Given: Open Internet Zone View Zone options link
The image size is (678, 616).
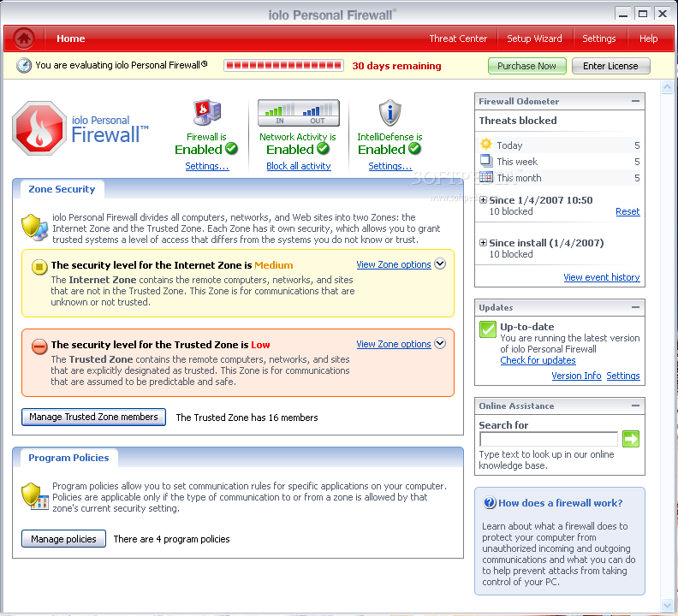Looking at the screenshot, I should (x=394, y=264).
